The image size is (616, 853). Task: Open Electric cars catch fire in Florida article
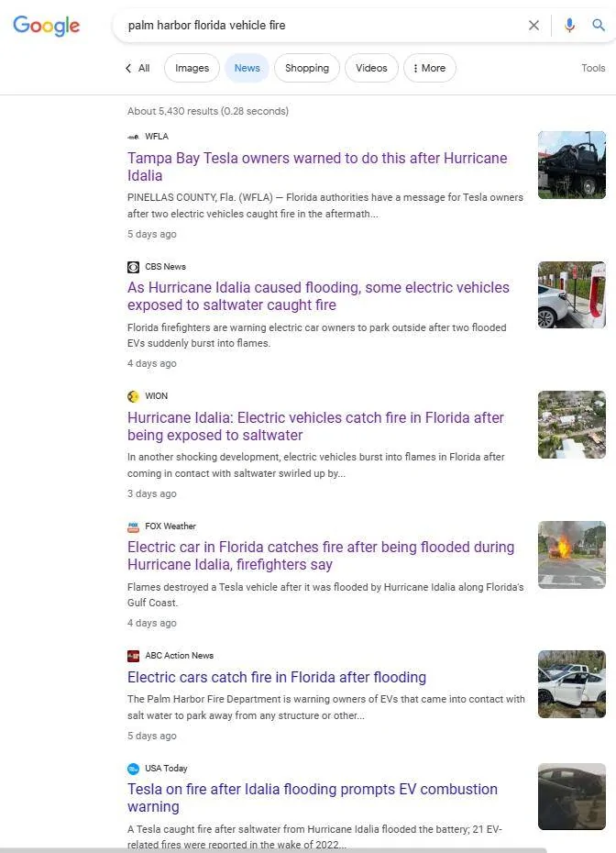coord(277,678)
